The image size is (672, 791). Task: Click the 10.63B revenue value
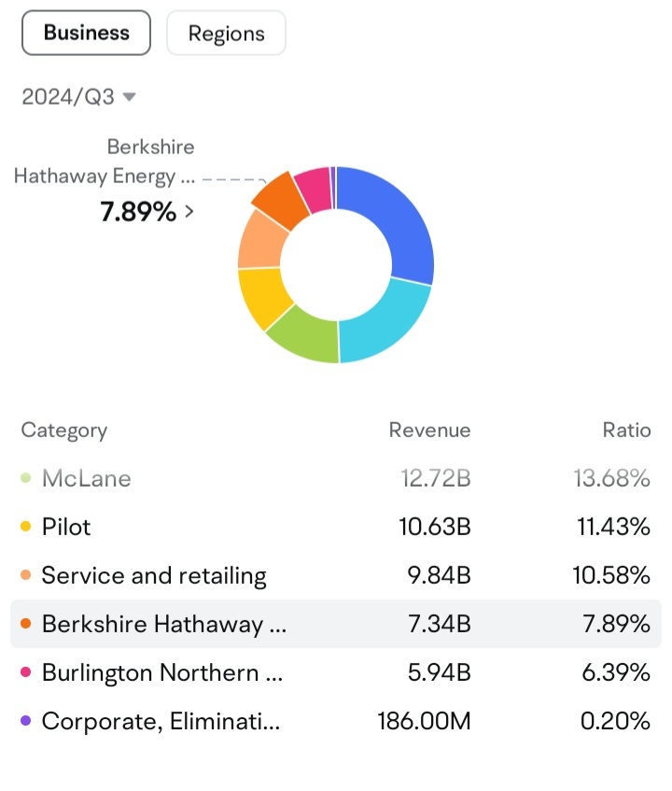click(435, 527)
